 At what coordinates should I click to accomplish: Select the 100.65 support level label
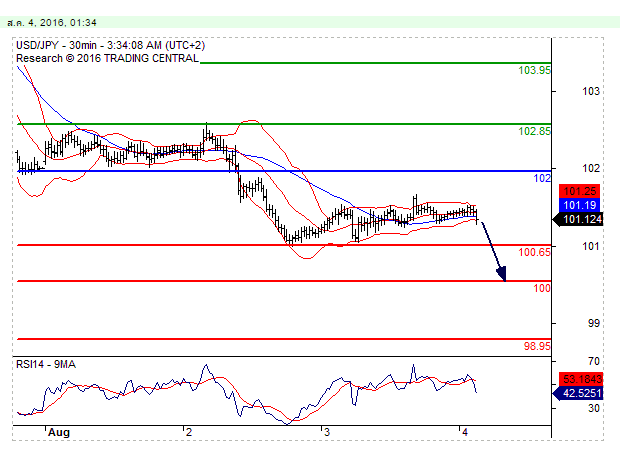pyautogui.click(x=534, y=252)
